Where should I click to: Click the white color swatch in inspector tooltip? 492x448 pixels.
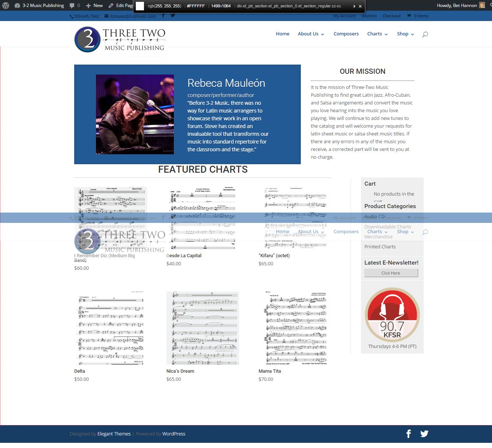click(x=140, y=6)
